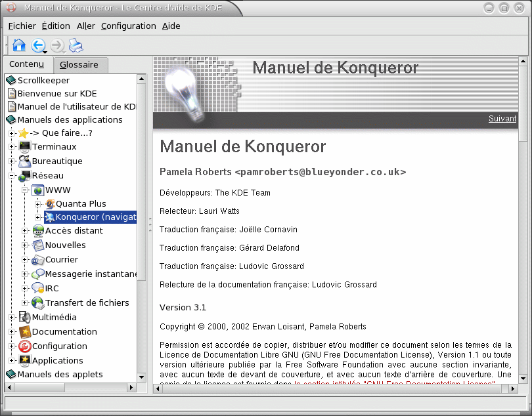
Task: Select the Transfert de fichiers label
Action: tap(87, 302)
